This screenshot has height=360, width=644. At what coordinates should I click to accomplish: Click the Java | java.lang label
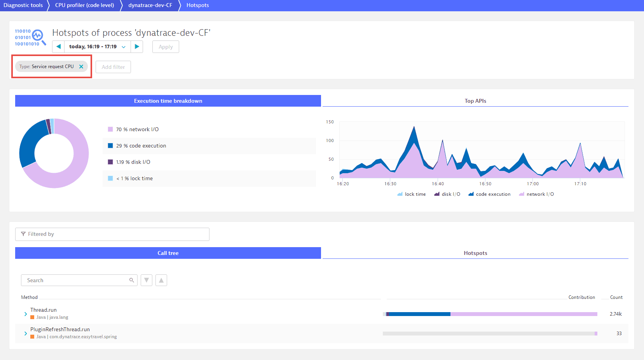pos(52,317)
